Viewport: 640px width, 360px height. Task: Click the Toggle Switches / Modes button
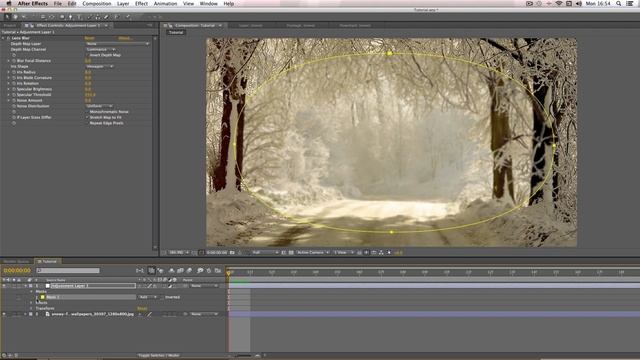(x=159, y=356)
